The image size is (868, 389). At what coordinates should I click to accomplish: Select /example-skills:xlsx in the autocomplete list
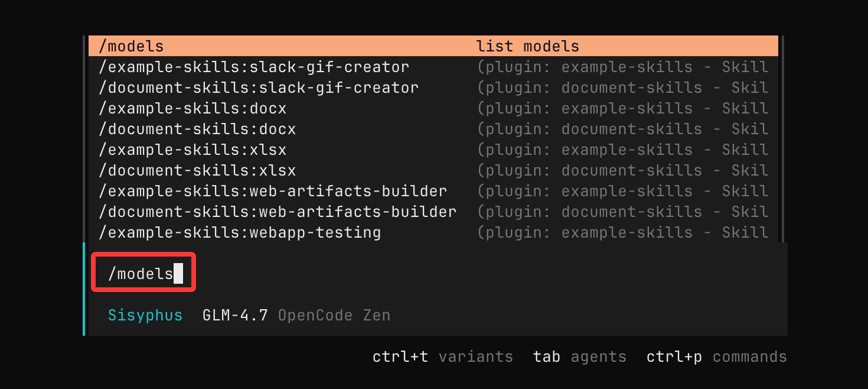pyautogui.click(x=192, y=150)
